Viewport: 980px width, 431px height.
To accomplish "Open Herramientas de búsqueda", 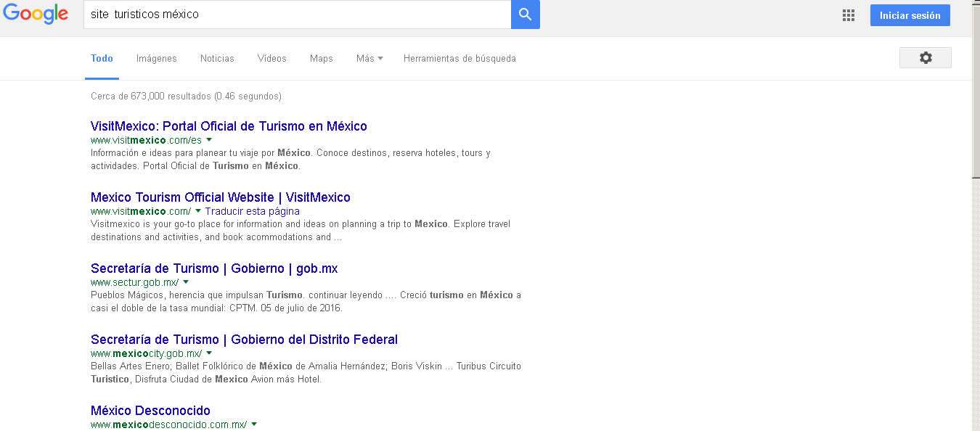I will (x=460, y=58).
